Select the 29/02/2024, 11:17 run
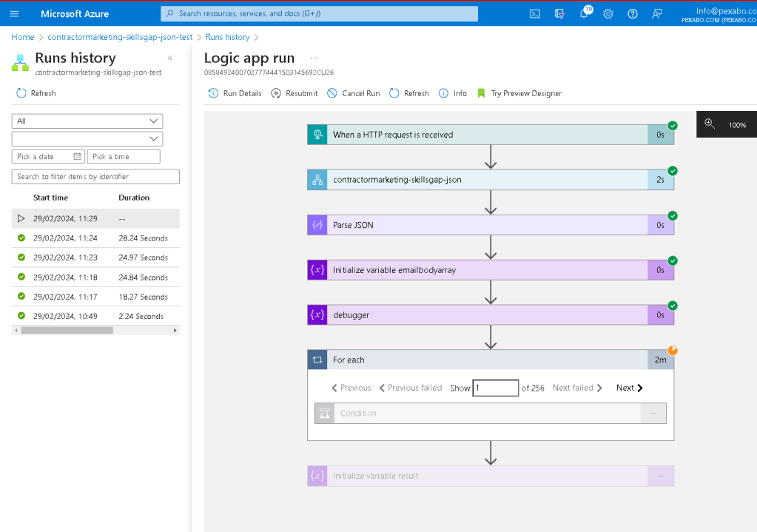 (95, 297)
